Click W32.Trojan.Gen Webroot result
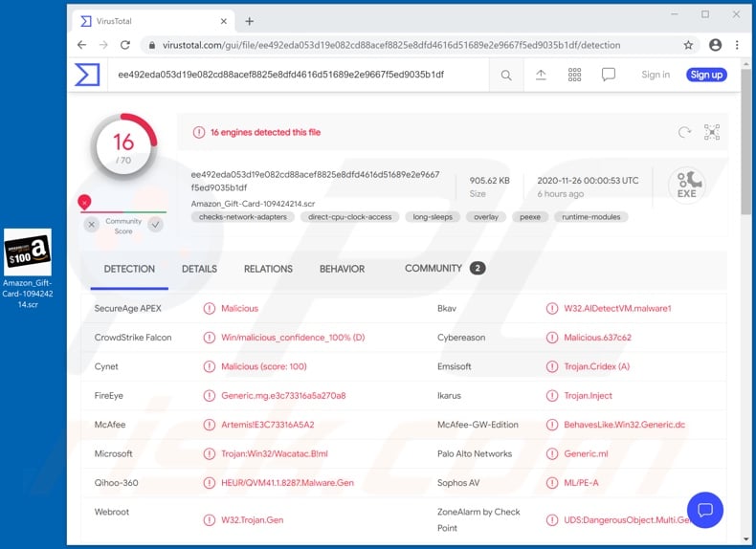This screenshot has height=549, width=756. pos(253,520)
